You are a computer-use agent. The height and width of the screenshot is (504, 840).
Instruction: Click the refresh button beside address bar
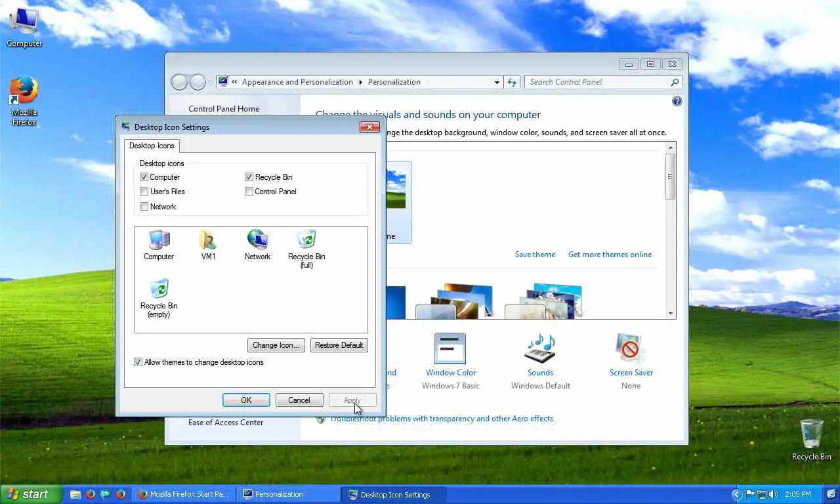coord(513,82)
